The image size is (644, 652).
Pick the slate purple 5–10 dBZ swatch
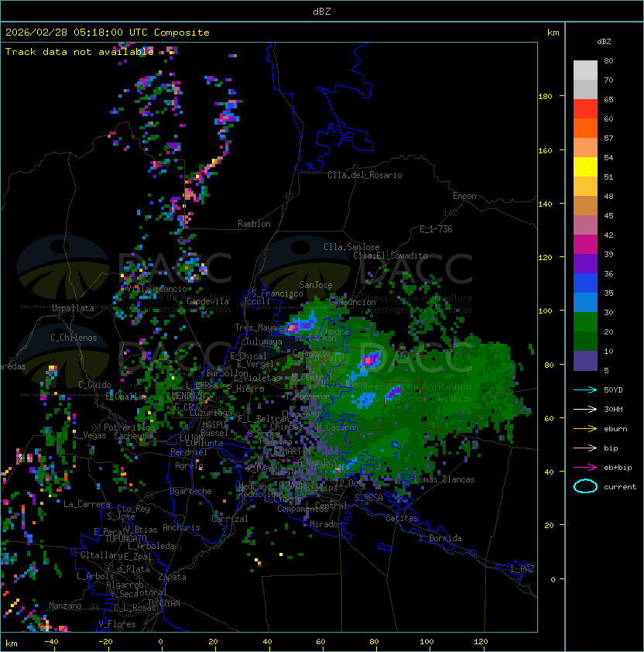(585, 361)
